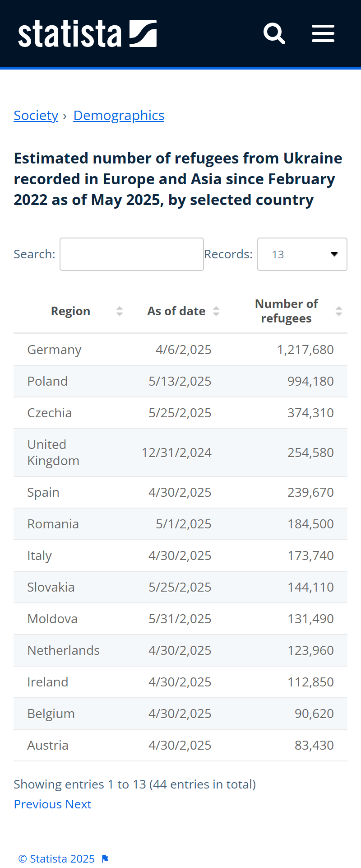Follow the Society breadcrumb link

coord(36,116)
